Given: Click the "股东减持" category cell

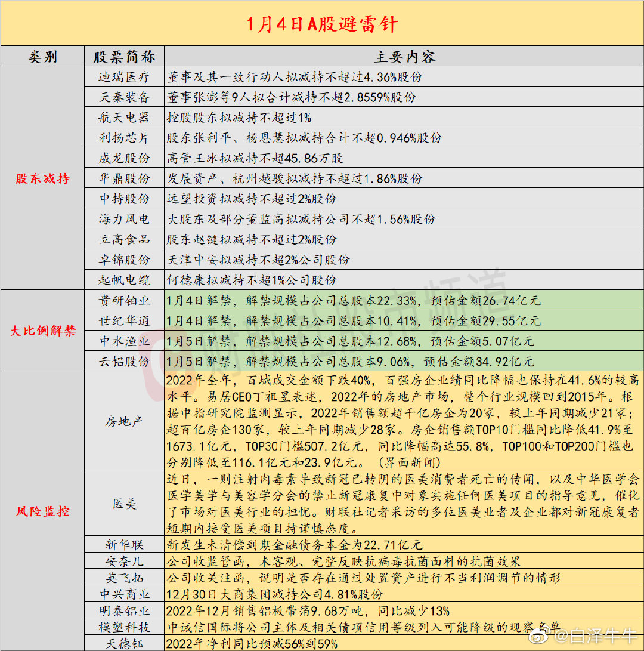Looking at the screenshot, I should [42, 178].
